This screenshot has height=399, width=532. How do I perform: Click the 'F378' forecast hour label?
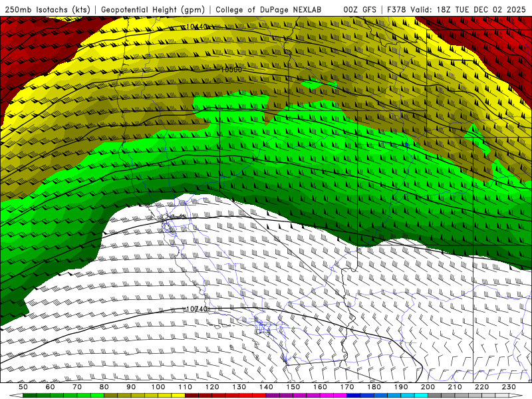point(396,10)
